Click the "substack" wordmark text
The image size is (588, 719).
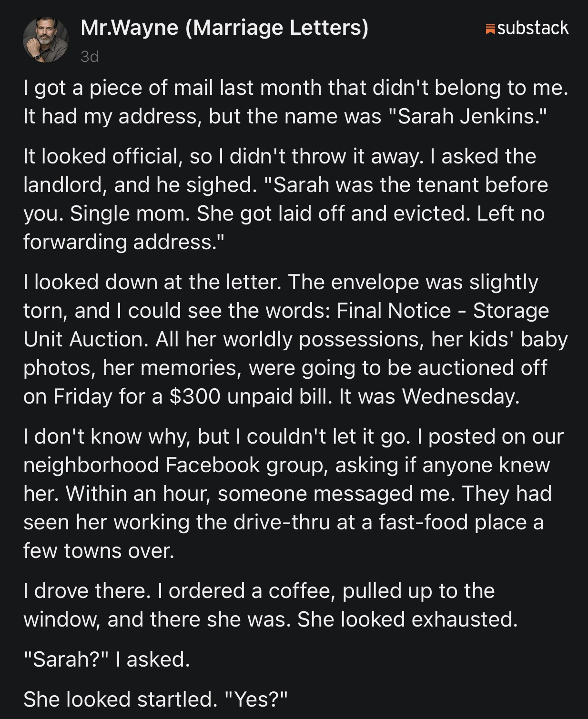pos(533,28)
